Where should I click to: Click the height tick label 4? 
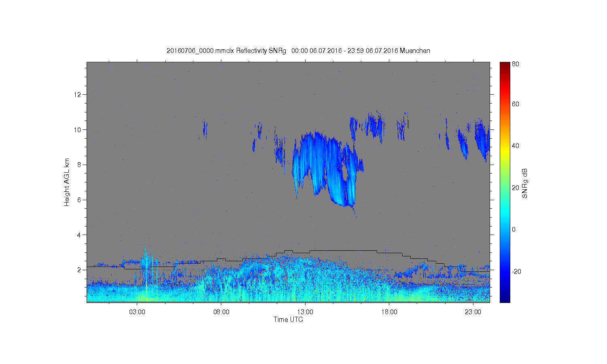[80, 235]
